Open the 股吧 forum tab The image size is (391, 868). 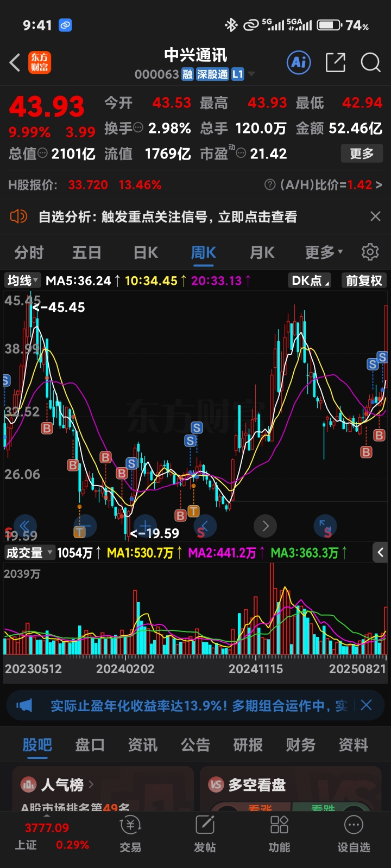point(37,745)
